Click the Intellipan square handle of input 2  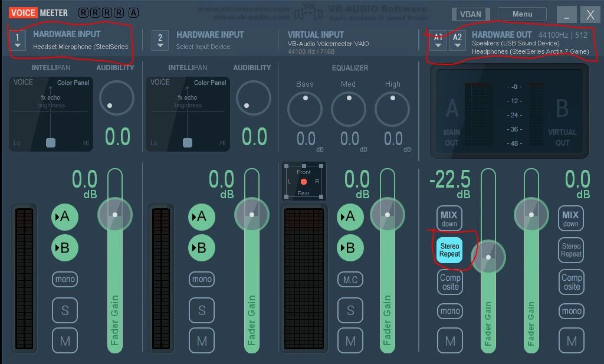[x=188, y=143]
